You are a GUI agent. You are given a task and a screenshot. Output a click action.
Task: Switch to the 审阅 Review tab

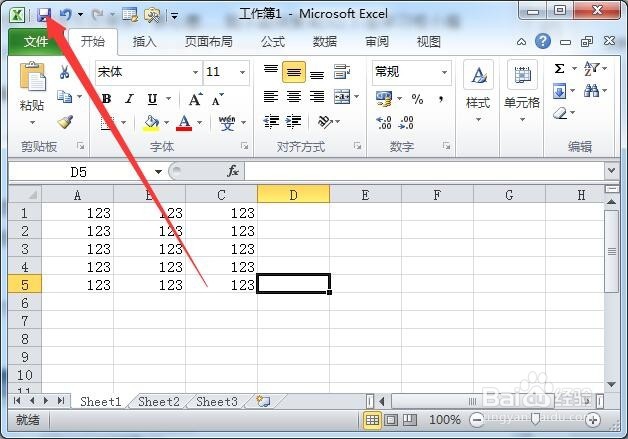pyautogui.click(x=376, y=41)
